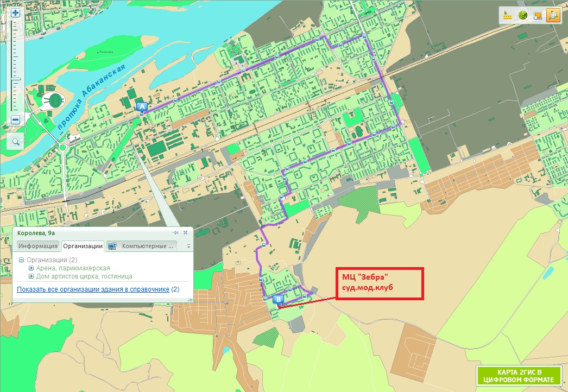
Task: Click the zoom level slider handle
Action: coord(15,79)
